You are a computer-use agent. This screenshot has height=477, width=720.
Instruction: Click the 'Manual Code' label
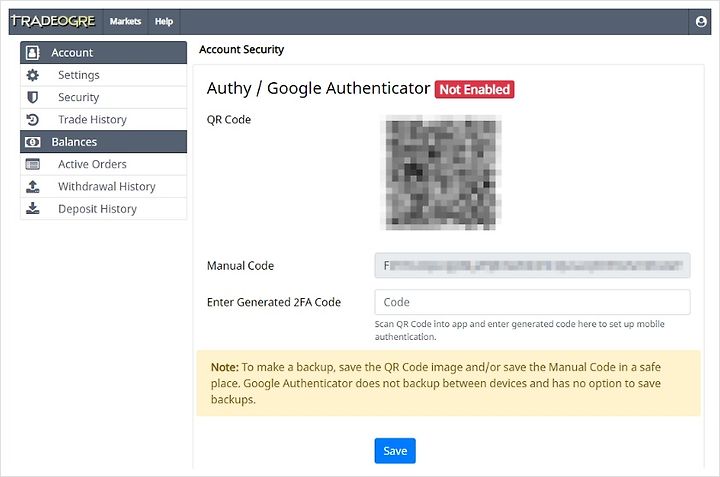(x=240, y=266)
